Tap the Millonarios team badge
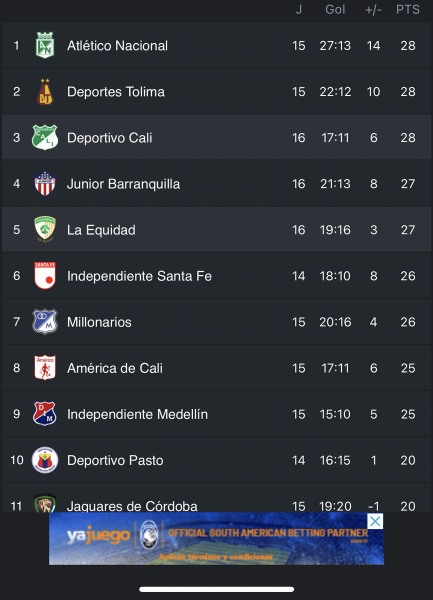Viewport: 433px width, 600px height. [x=45, y=321]
